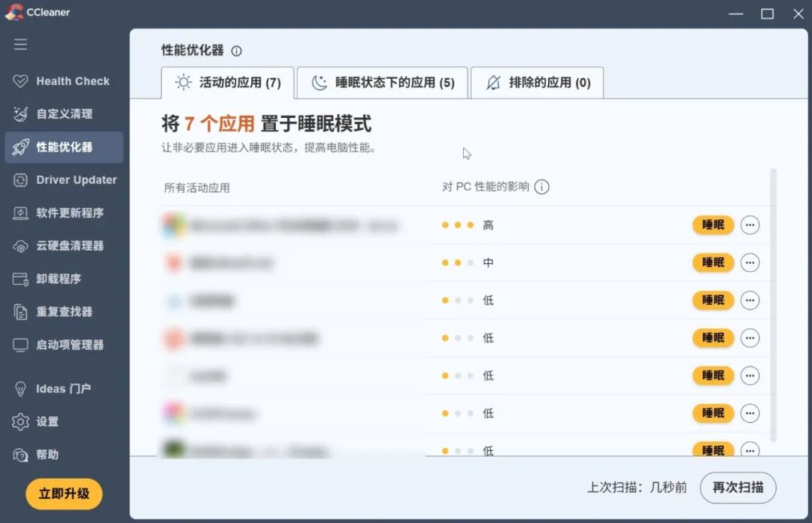Screen dimensions: 812x523
Task: Click the 立即升级 upgrade button
Action: pyautogui.click(x=64, y=494)
